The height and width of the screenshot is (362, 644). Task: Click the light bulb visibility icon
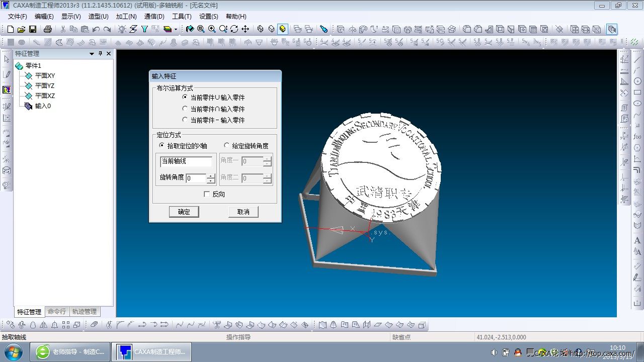pos(122,29)
